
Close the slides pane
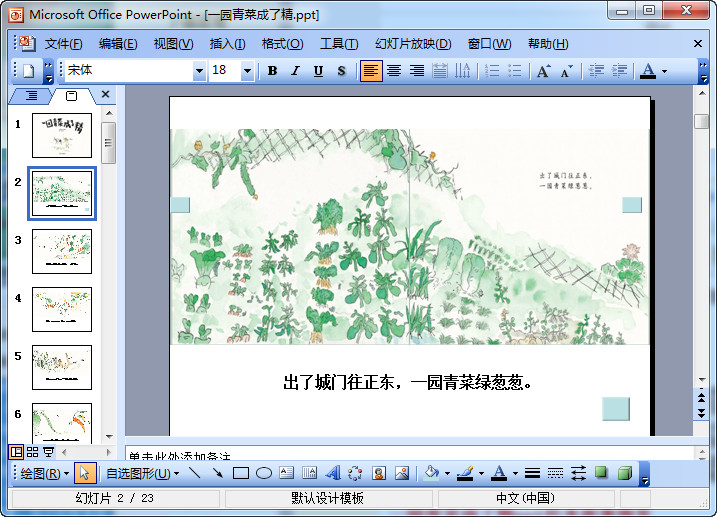[106, 94]
